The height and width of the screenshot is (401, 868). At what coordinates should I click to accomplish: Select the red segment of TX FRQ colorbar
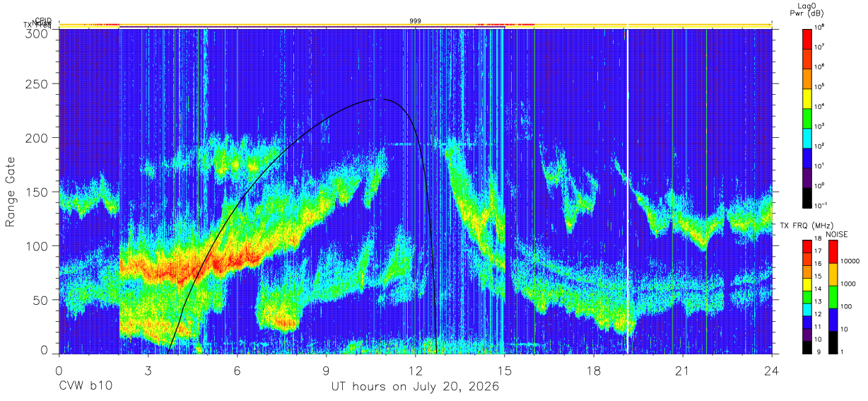pyautogui.click(x=807, y=247)
